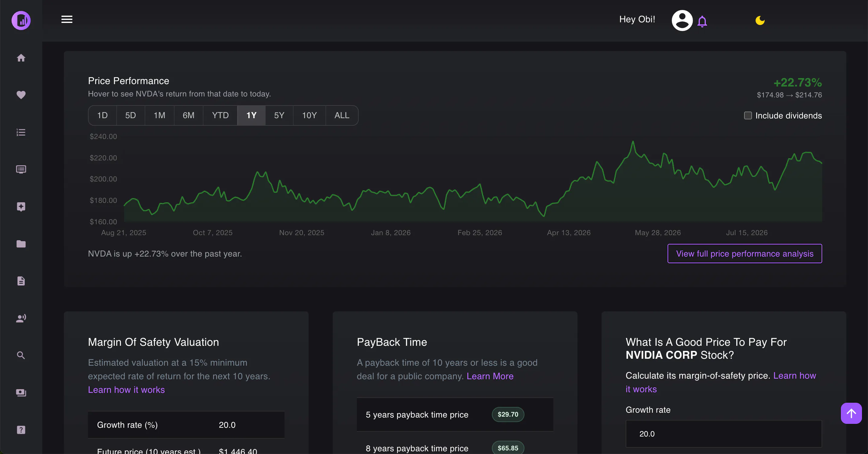Open the numbered list icon in sidebar
The height and width of the screenshot is (454, 868).
click(x=21, y=132)
